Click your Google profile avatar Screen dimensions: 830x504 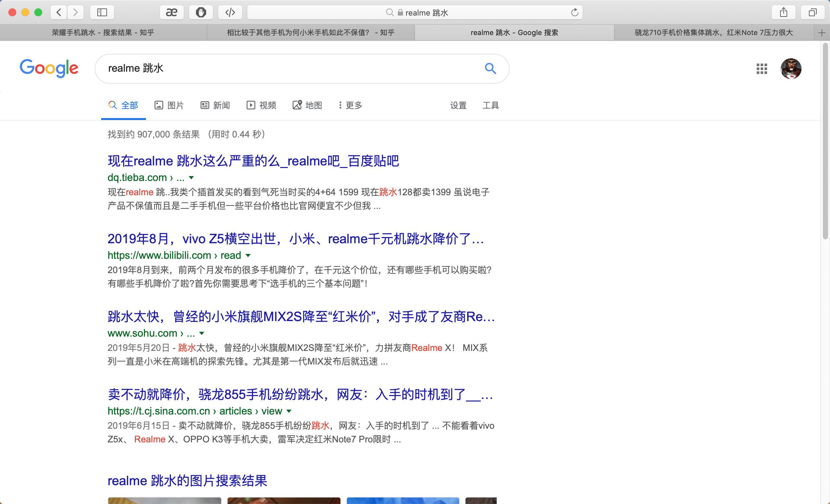pyautogui.click(x=791, y=69)
